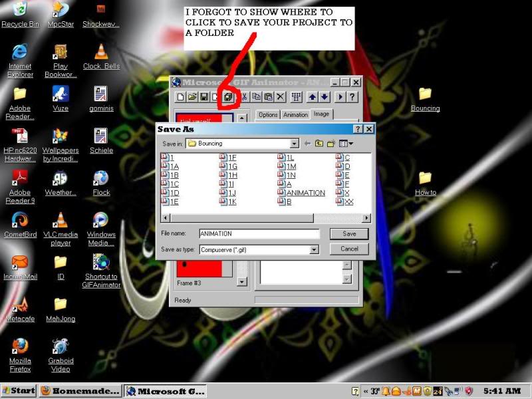Click the scissors Cut icon in GIF Animator
532x399 pixels.
pos(244,97)
